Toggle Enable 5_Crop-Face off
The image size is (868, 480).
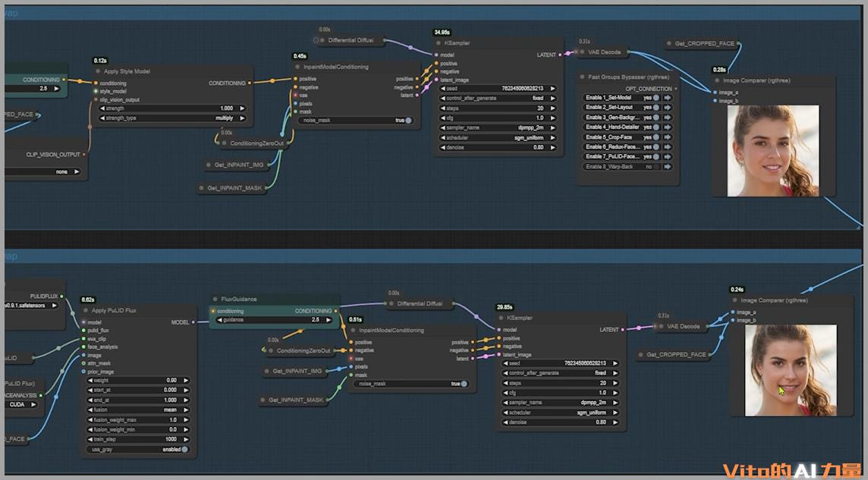[x=656, y=137]
